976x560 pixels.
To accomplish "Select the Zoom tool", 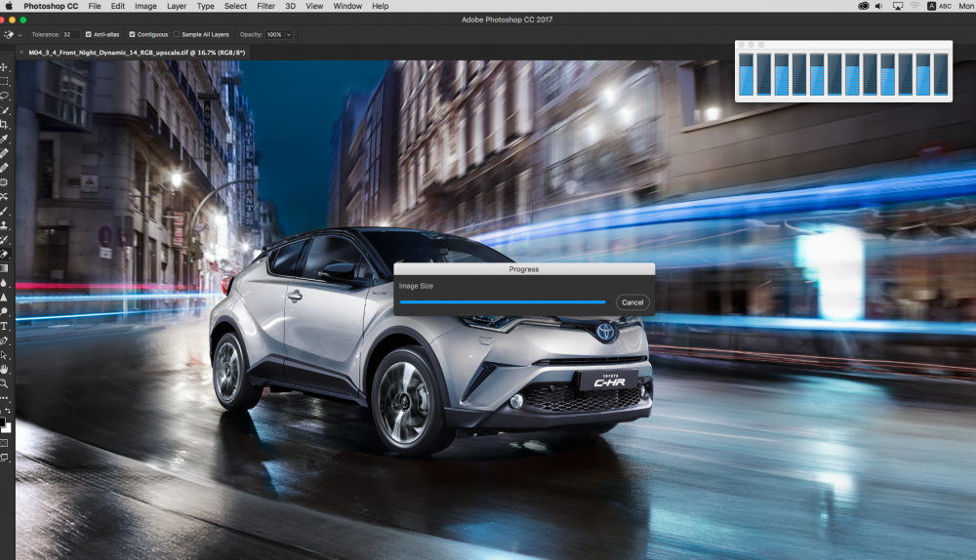I will pos(4,383).
